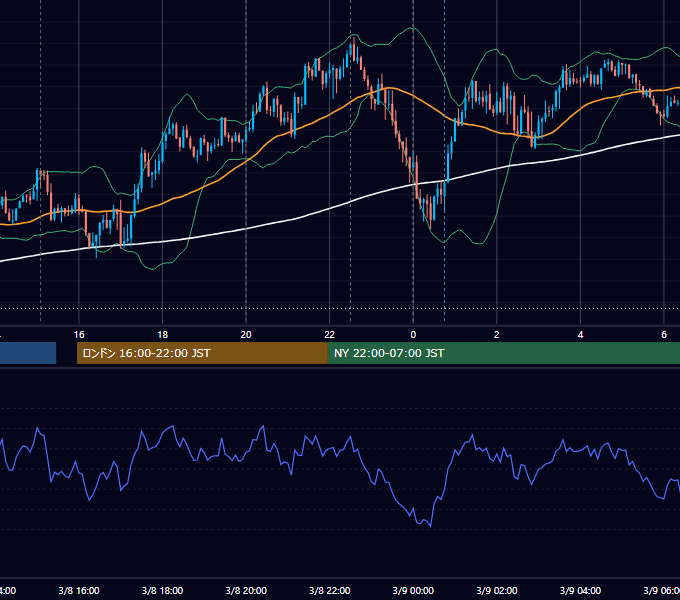The width and height of the screenshot is (680, 600).
Task: Click the 3/9 02:00 date label
Action: pos(497,590)
